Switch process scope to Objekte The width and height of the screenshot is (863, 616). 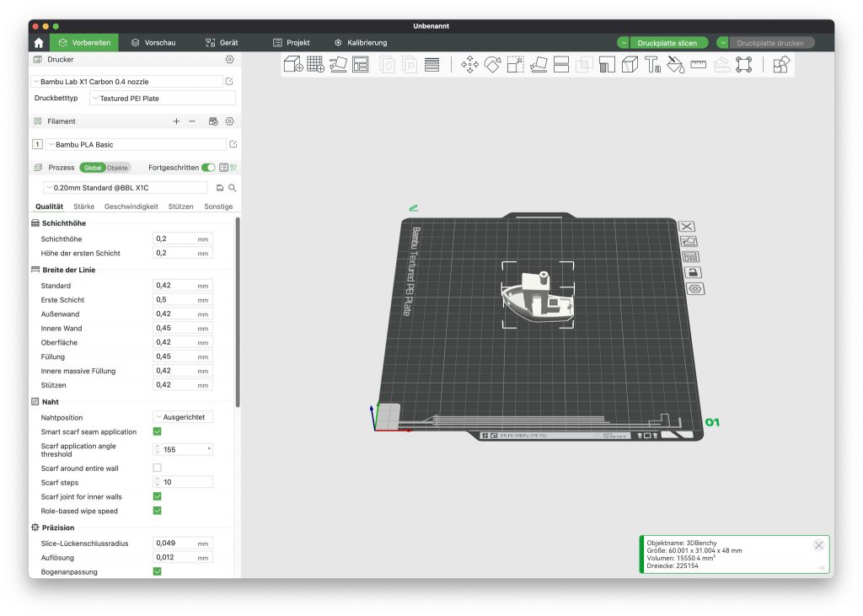click(x=118, y=168)
